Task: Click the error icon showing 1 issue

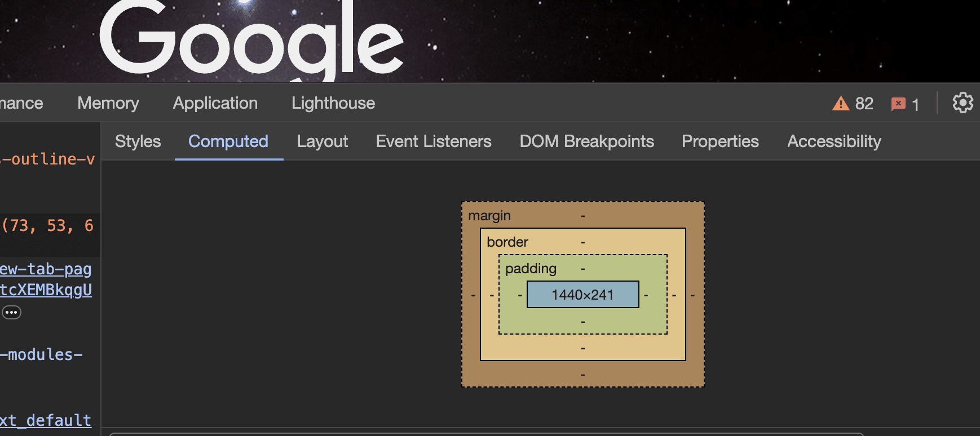Action: pyautogui.click(x=905, y=104)
